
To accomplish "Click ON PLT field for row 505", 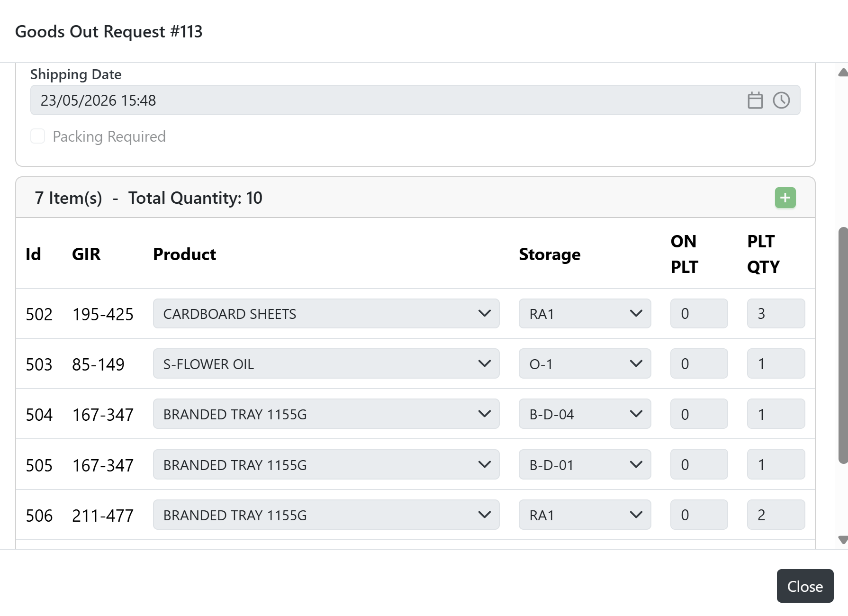I will coord(699,464).
